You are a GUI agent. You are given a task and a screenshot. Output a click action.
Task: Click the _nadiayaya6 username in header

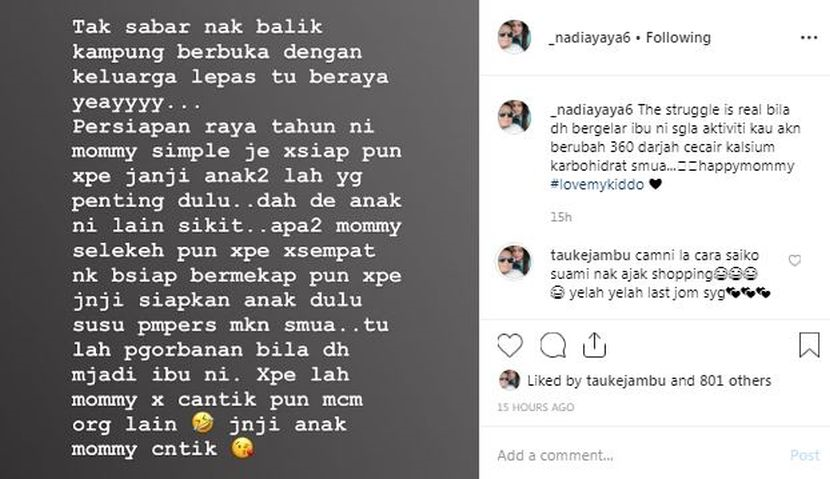coord(590,38)
